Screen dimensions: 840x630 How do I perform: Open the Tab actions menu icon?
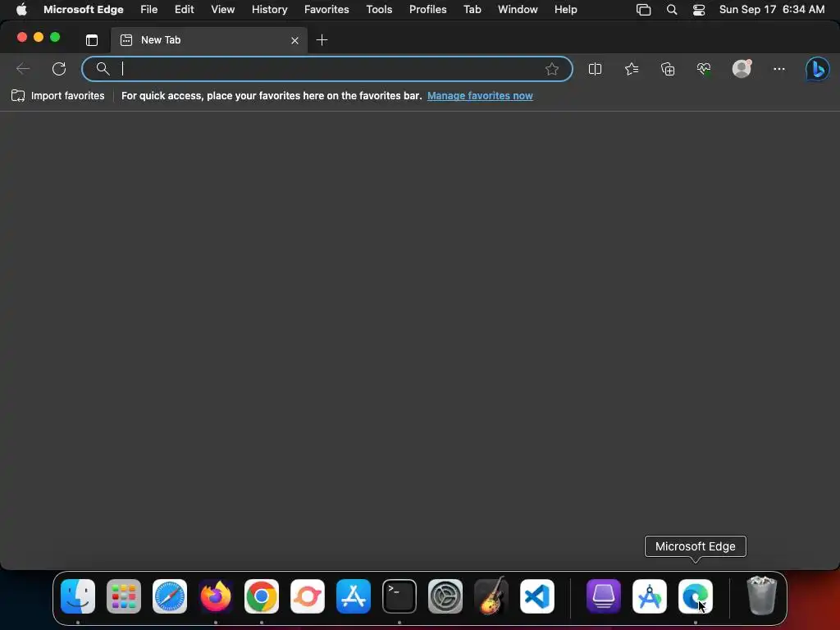[92, 40]
